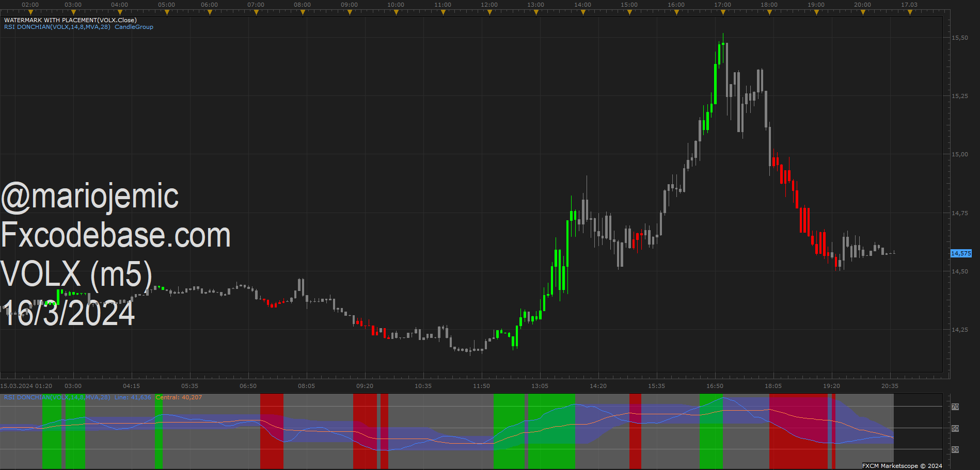Viewport: 980px width, 470px height.
Task: Click the triangle marker under 11:00
Action: pyautogui.click(x=443, y=12)
